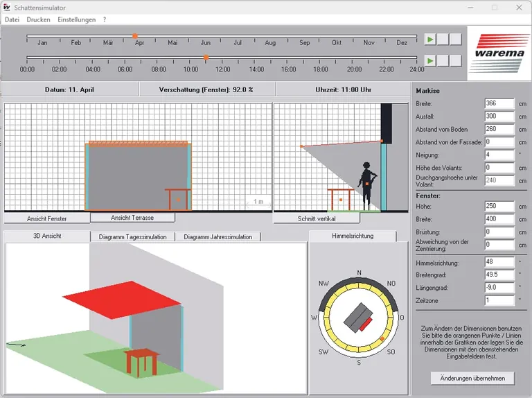
Task: Focus the Abstand von der Fassade field
Action: pos(499,142)
